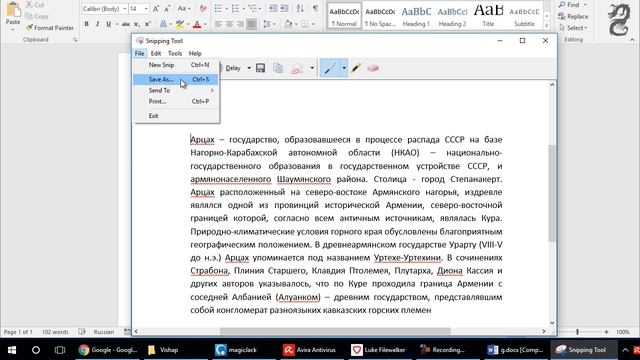
Task: Click the Increase Indent icon
Action: [284, 9]
